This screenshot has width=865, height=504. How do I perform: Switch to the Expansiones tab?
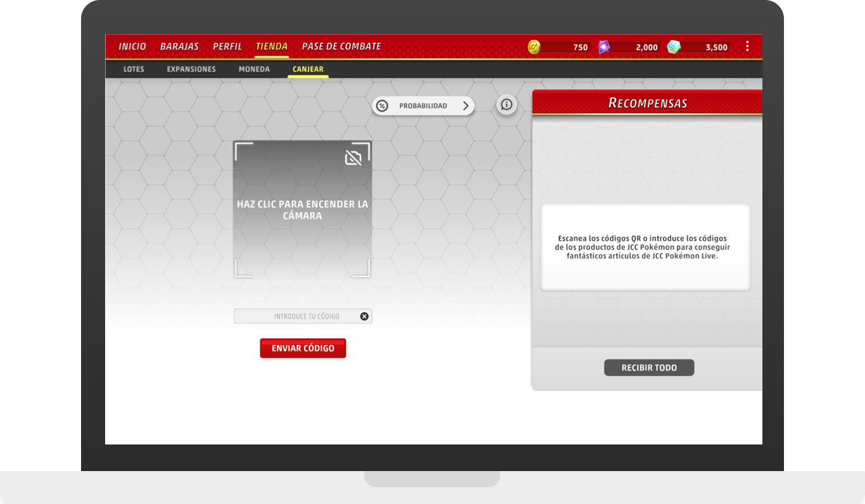[x=191, y=69]
